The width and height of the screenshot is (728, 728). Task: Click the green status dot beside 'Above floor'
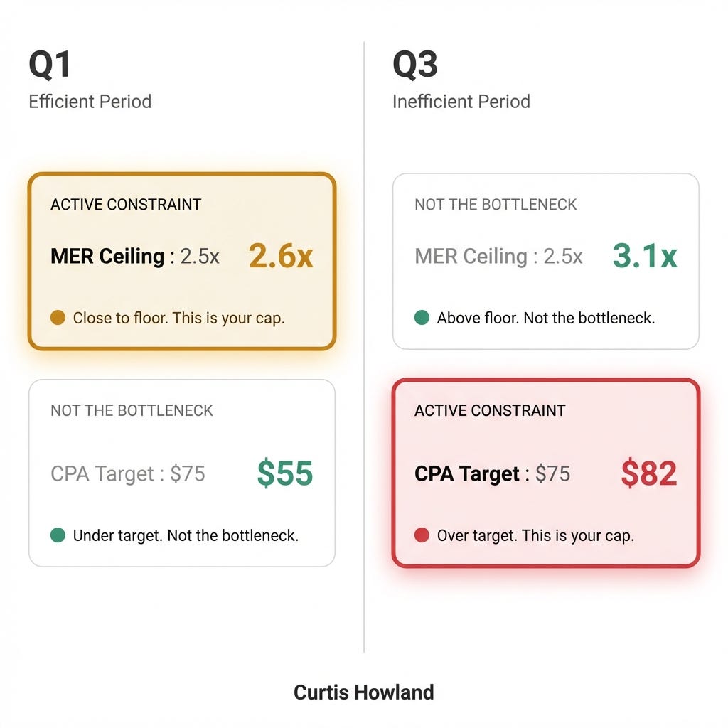[x=422, y=318]
